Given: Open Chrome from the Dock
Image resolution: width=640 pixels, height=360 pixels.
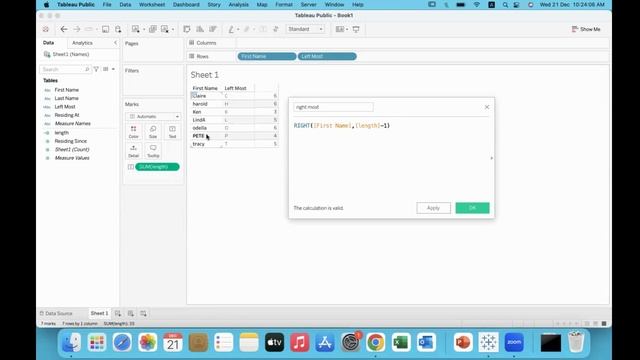Looking at the screenshot, I should [x=376, y=342].
